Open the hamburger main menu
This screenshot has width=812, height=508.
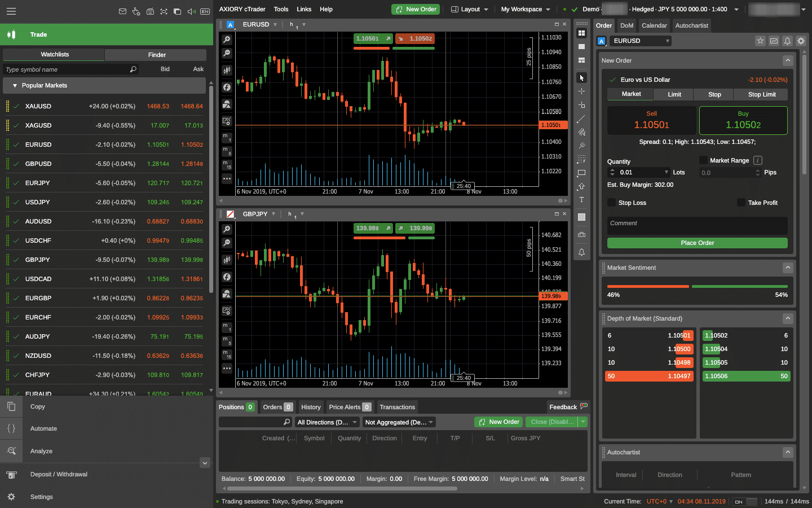point(11,11)
